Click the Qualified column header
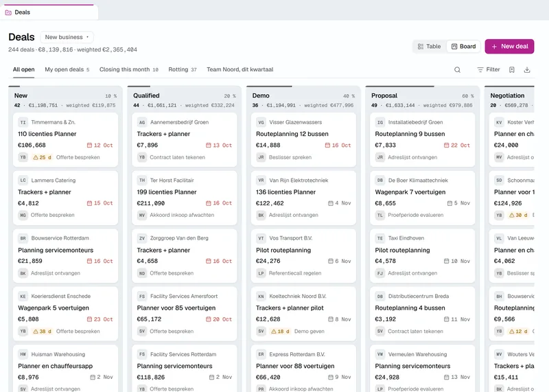Image resolution: width=549 pixels, height=392 pixels. click(146, 95)
